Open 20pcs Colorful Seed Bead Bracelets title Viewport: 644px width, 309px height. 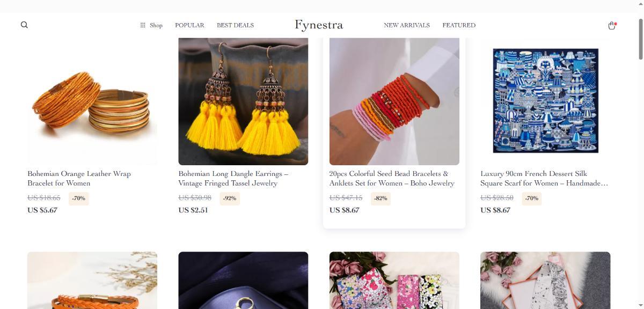point(392,179)
